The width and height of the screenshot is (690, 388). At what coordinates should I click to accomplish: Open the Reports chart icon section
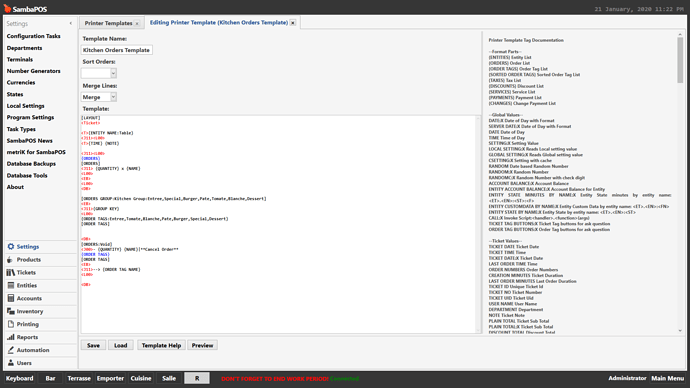(x=11, y=337)
